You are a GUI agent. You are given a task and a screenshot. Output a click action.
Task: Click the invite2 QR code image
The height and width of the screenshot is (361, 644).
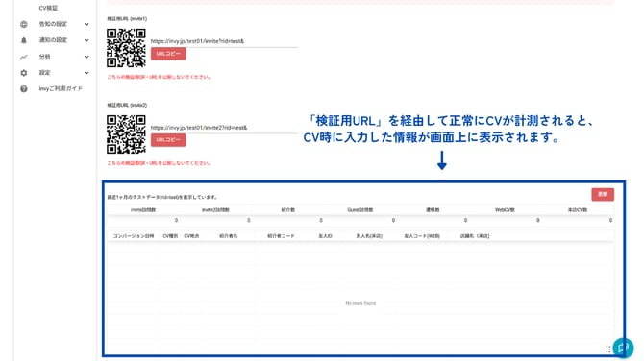pyautogui.click(x=126, y=134)
